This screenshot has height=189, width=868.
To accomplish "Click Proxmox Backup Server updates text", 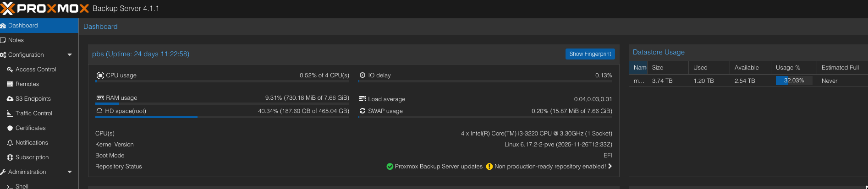I will click(439, 167).
